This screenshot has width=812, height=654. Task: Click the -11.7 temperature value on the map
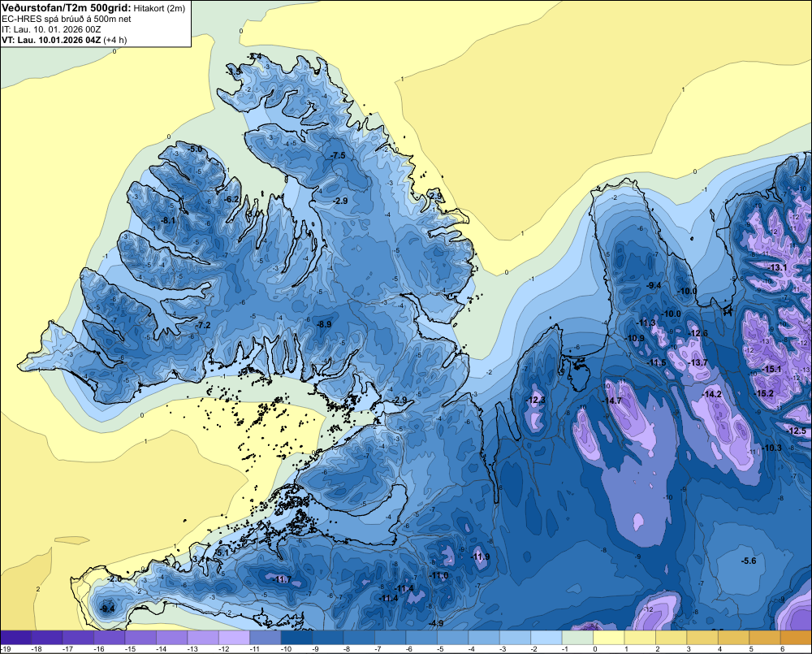pyautogui.click(x=283, y=579)
